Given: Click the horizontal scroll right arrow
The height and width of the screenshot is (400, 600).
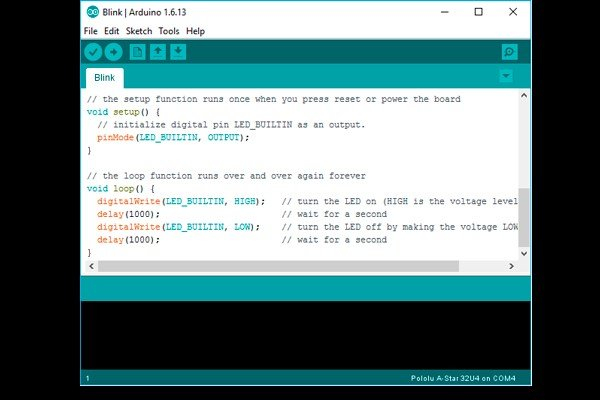Looking at the screenshot, I should pos(511,266).
